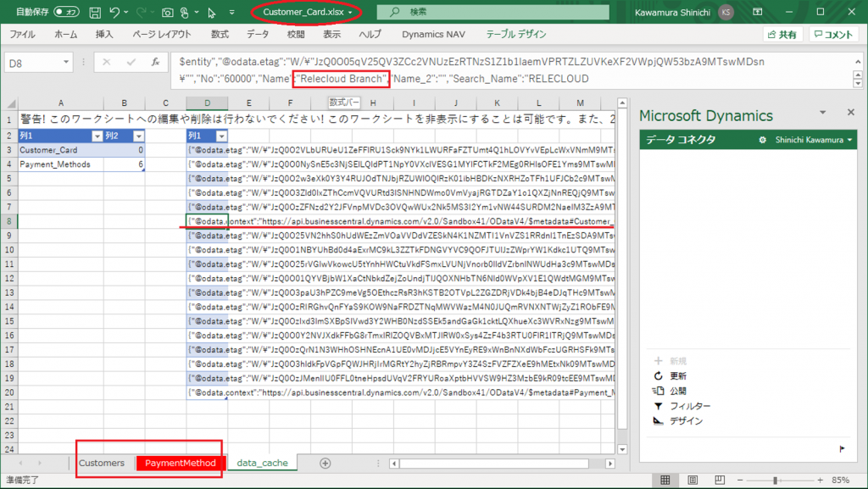
Task: Switch to Normal view icon in status bar
Action: [665, 480]
